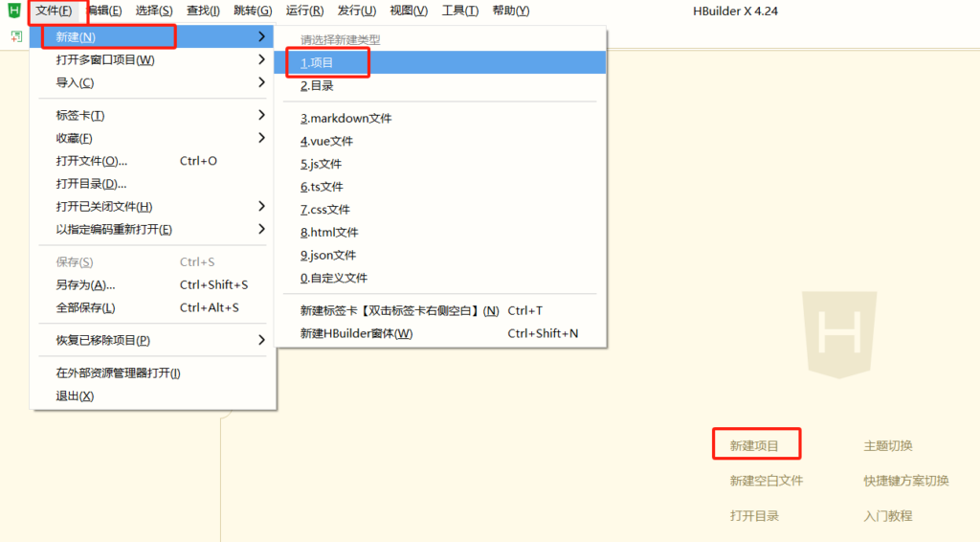
Task: Click 在外部资源管理器打开(I)
Action: click(152, 373)
